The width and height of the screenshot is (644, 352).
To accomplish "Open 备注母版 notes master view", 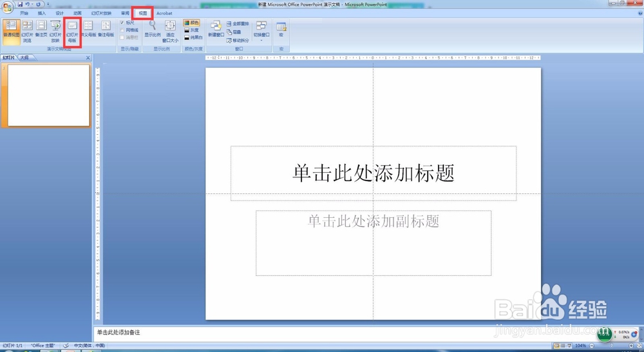I will pyautogui.click(x=106, y=29).
